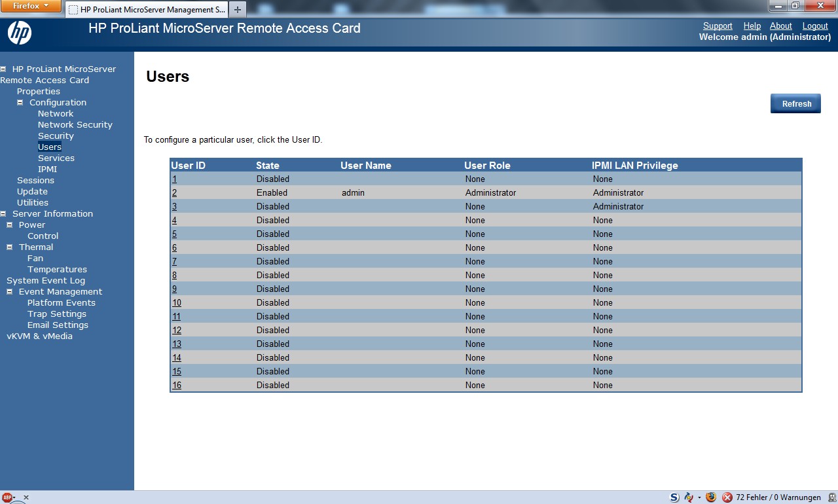Image resolution: width=838 pixels, height=504 pixels.
Task: Configure User ID 7
Action: point(174,261)
